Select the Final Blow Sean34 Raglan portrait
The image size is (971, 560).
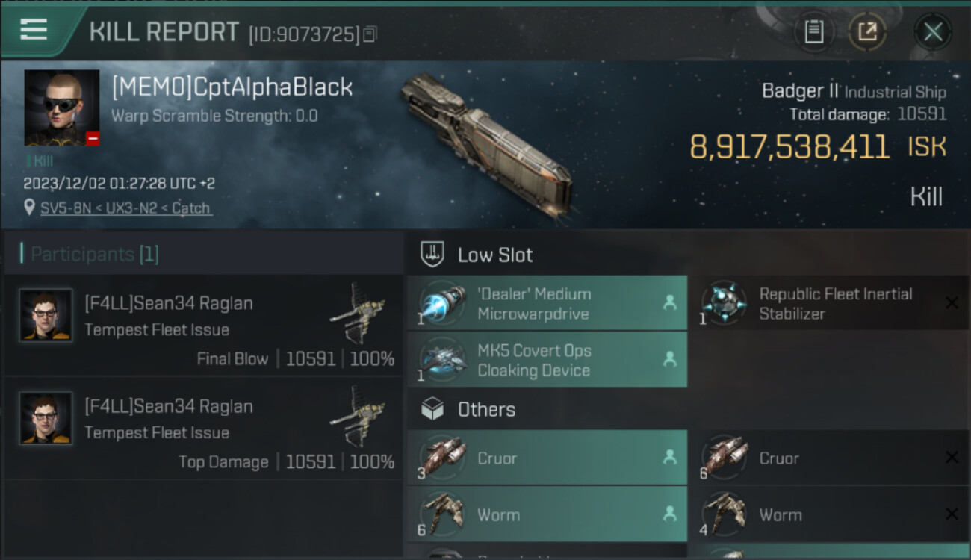coord(46,316)
